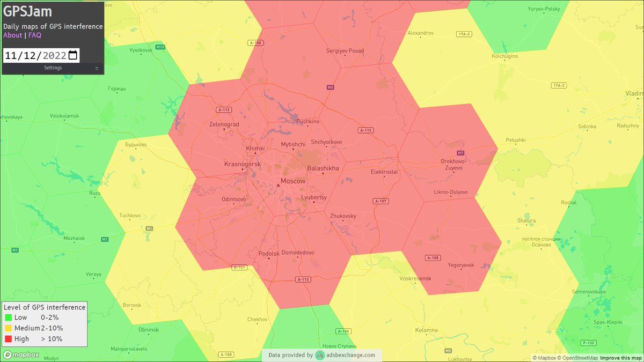Click the Mytishchi label
The image size is (644, 362).
[293, 144]
